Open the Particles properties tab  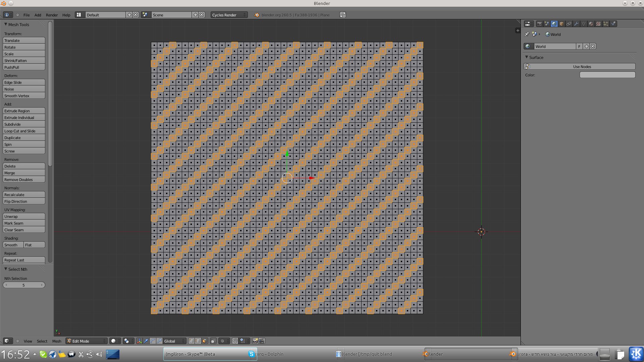click(606, 24)
